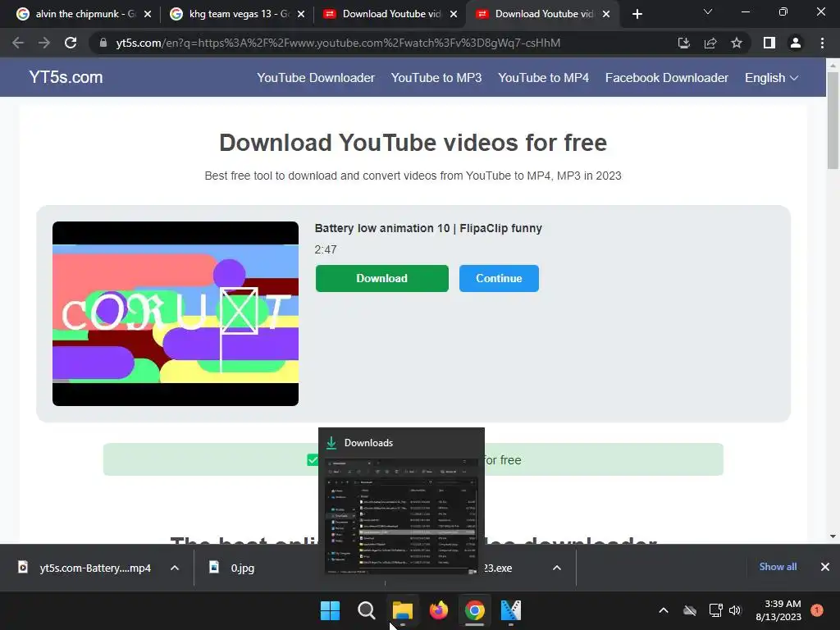Go back using the browser back arrow

pyautogui.click(x=18, y=43)
